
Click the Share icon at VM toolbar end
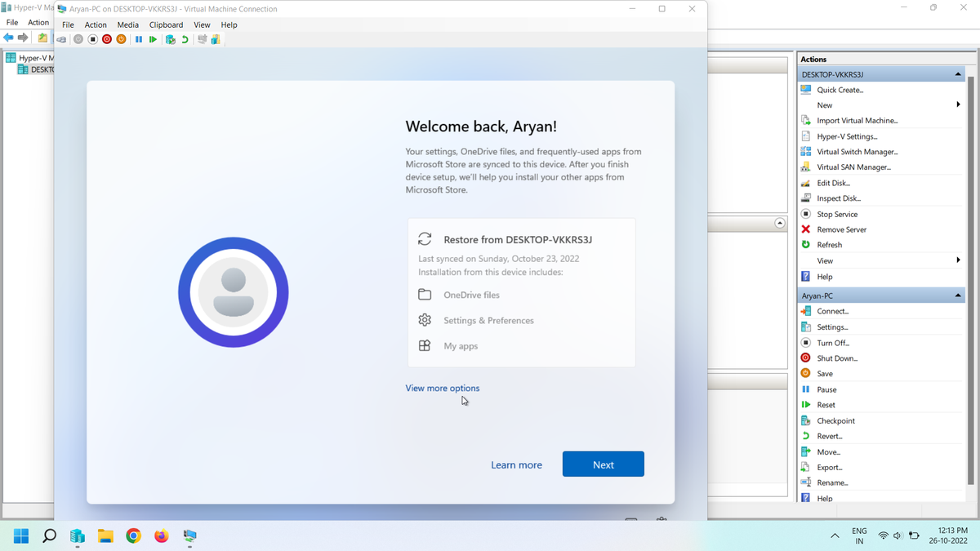pyautogui.click(x=216, y=39)
